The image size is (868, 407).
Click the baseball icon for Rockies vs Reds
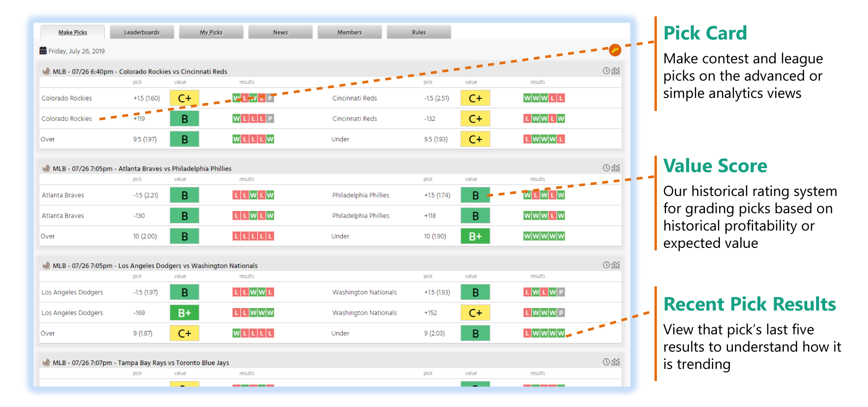[x=46, y=71]
